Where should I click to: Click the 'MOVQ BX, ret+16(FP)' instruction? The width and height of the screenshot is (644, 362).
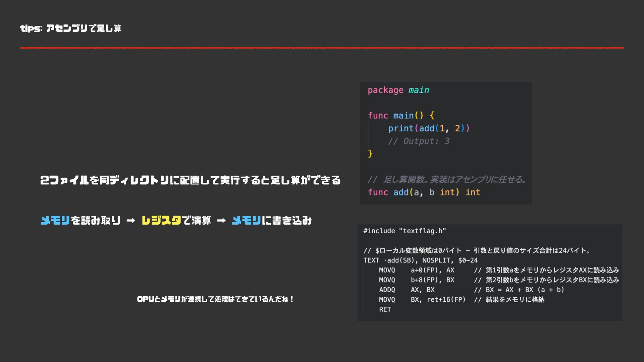tap(422, 300)
